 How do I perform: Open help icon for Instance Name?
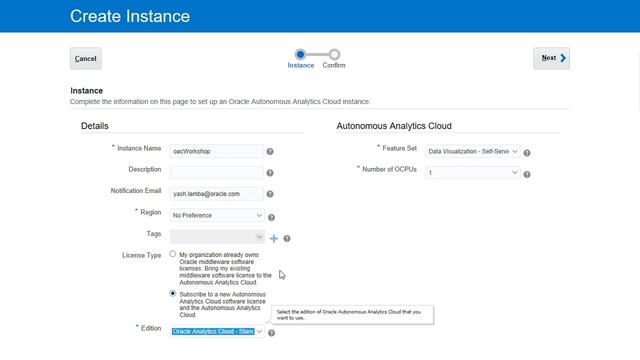270,151
